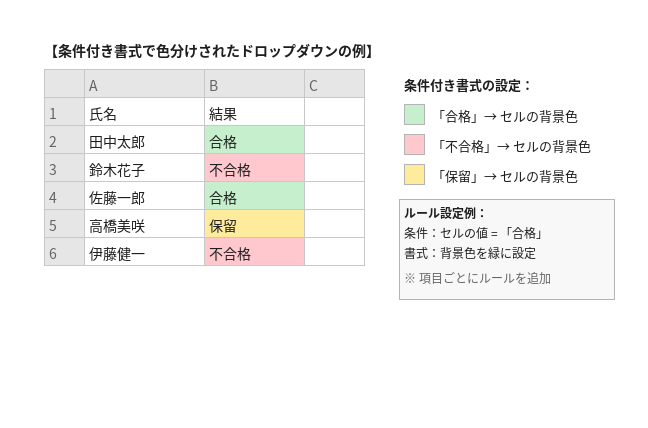Image resolution: width=648 pixels, height=428 pixels.
Task: Select the cell containing 伊藤健一
Action: 144,252
